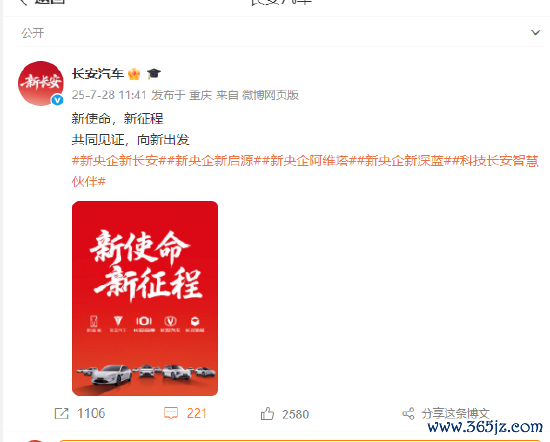The image size is (550, 442).
Task: Click the 长安汽车 account name
Action: click(98, 74)
